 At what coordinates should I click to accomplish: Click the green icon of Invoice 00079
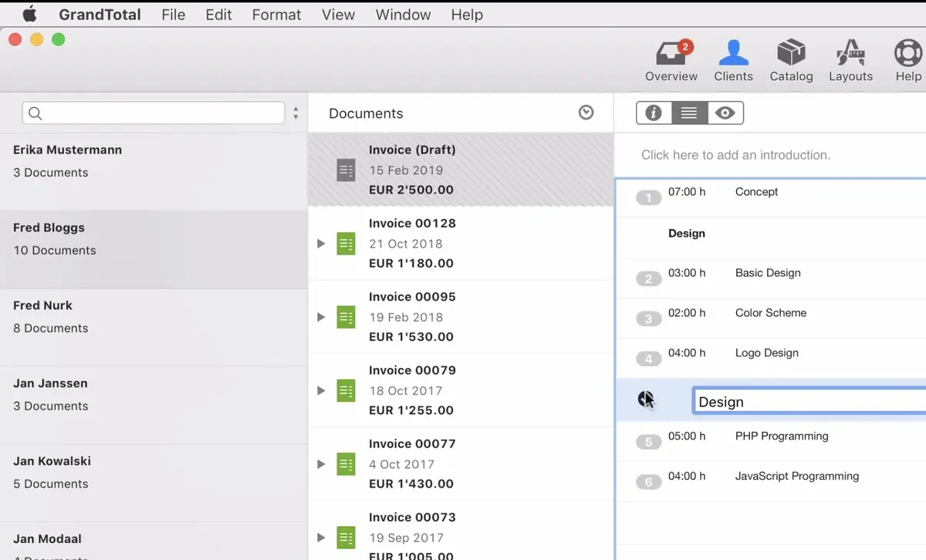(346, 390)
